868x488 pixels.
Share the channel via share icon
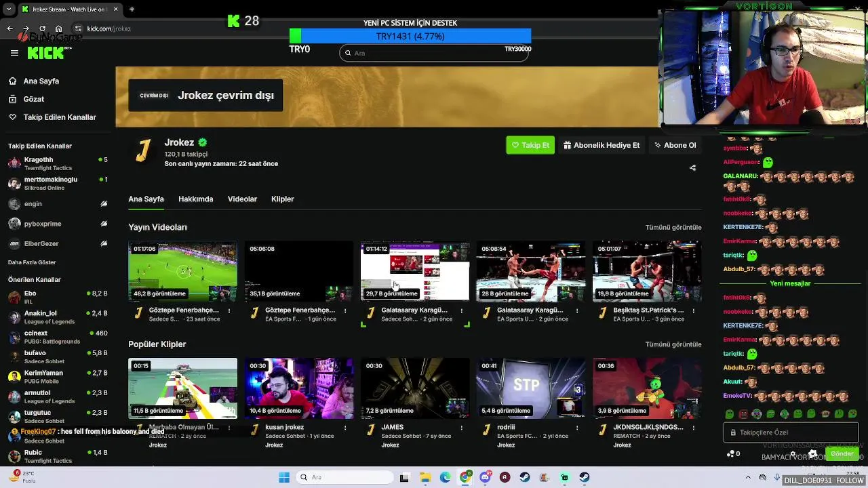pyautogui.click(x=692, y=167)
